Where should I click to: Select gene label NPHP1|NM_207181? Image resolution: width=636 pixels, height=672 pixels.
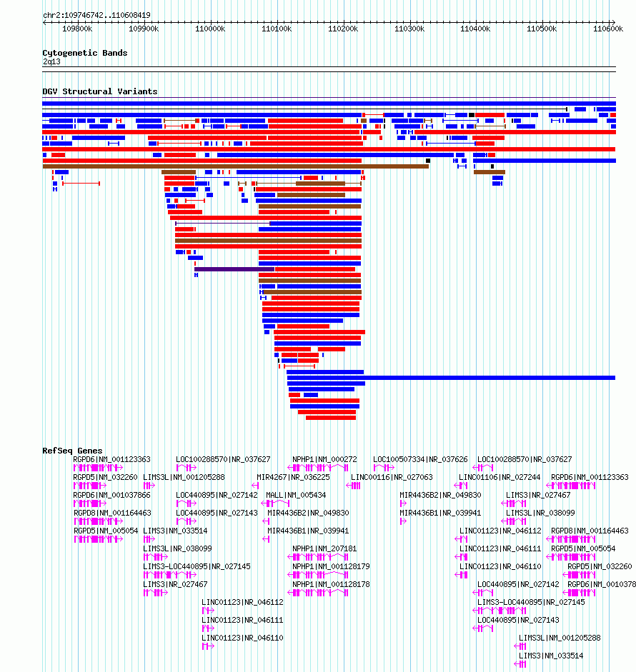(x=324, y=548)
